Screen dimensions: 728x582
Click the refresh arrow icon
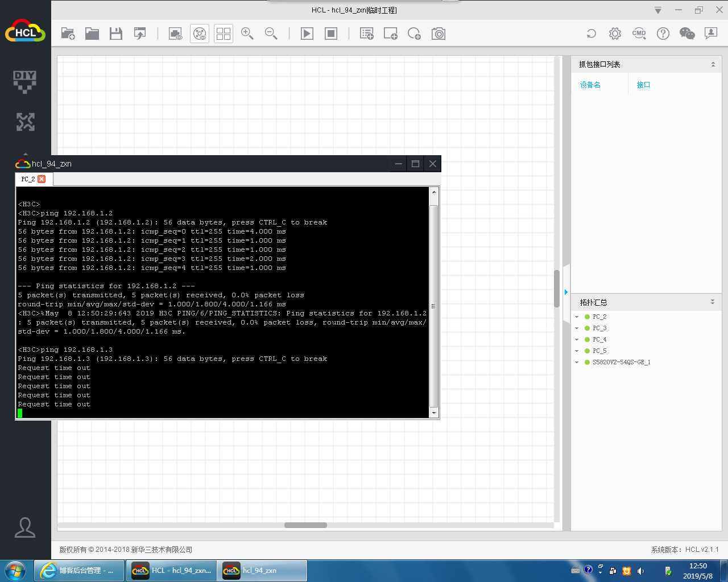(591, 34)
